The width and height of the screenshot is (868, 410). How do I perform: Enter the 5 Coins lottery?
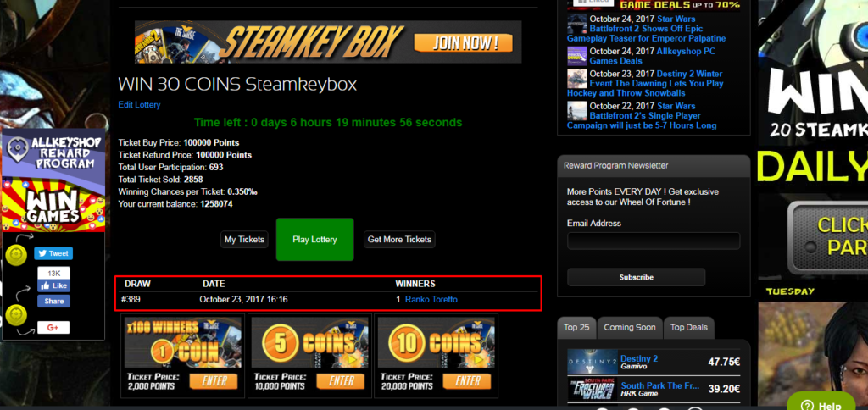pyautogui.click(x=340, y=381)
